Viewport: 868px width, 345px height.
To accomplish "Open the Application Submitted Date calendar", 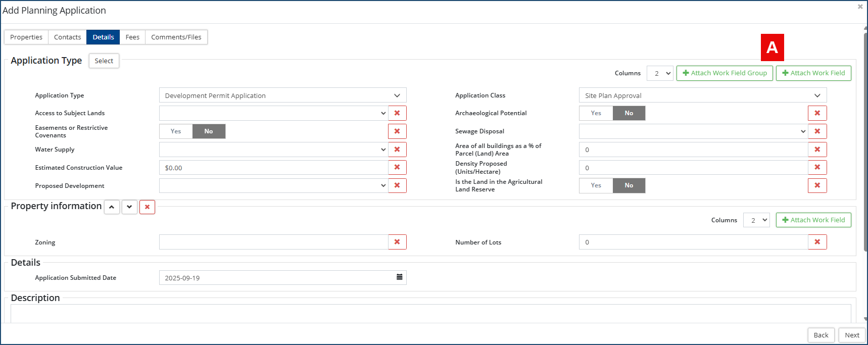I will [399, 277].
